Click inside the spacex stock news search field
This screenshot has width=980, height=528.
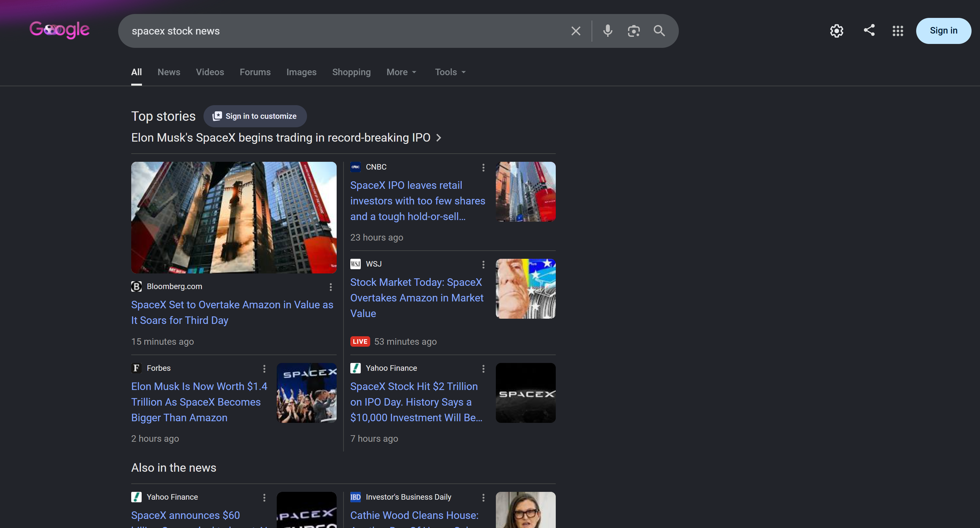343,31
